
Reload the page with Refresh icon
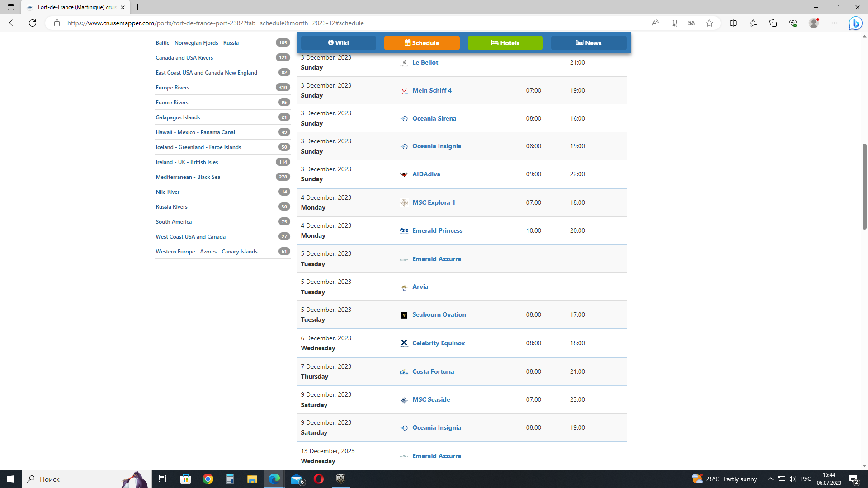(33, 23)
